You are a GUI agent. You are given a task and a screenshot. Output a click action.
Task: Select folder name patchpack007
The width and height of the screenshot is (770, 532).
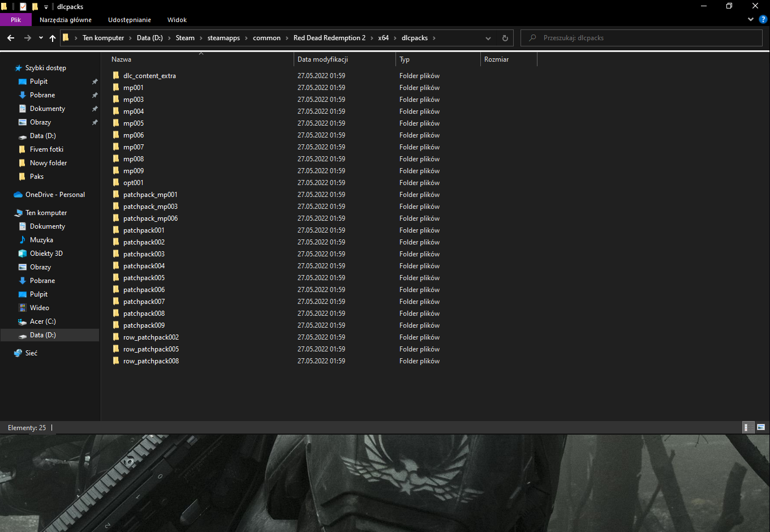click(144, 302)
